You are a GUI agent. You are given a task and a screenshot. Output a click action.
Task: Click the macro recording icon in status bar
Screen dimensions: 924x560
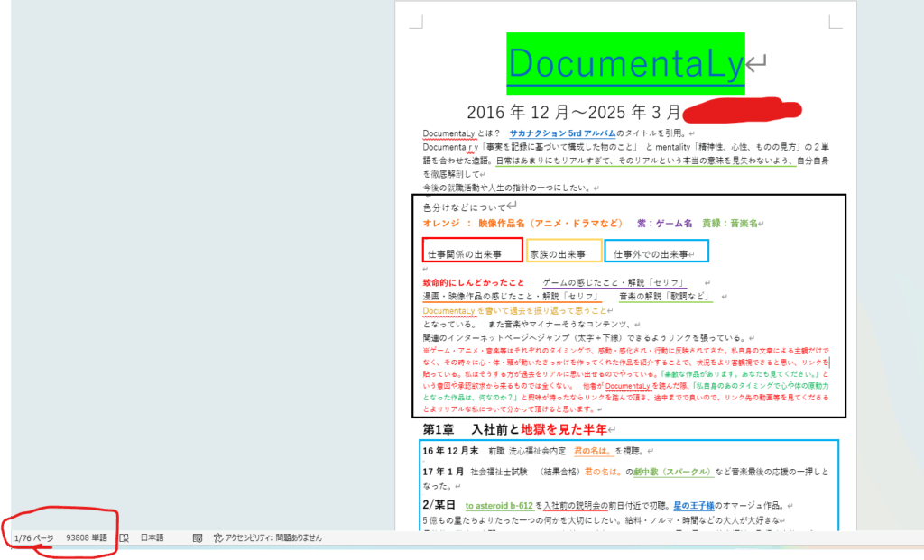click(x=197, y=537)
